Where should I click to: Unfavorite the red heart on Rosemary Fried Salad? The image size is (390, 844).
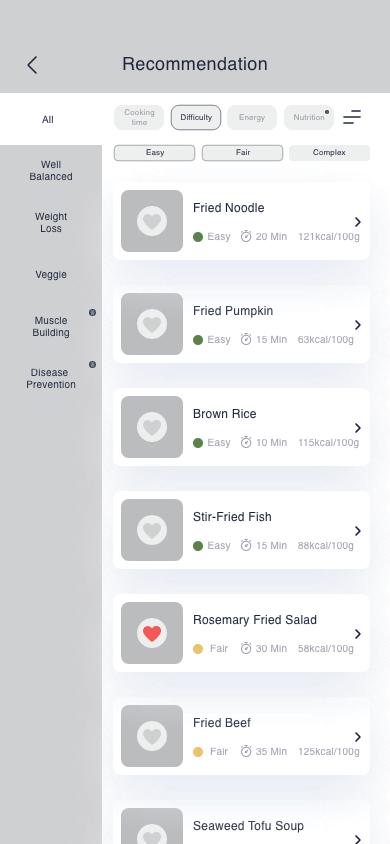tap(152, 633)
